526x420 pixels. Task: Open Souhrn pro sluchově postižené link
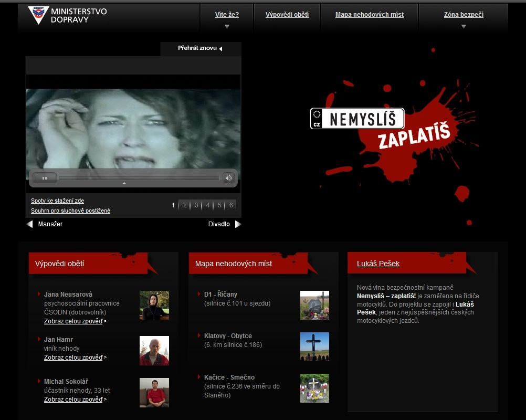pyautogui.click(x=70, y=211)
